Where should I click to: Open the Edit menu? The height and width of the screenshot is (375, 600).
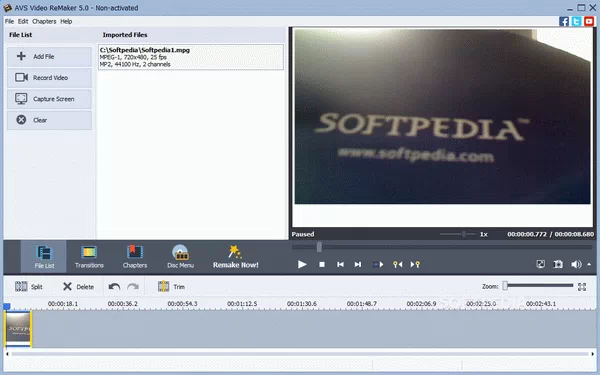(23, 21)
